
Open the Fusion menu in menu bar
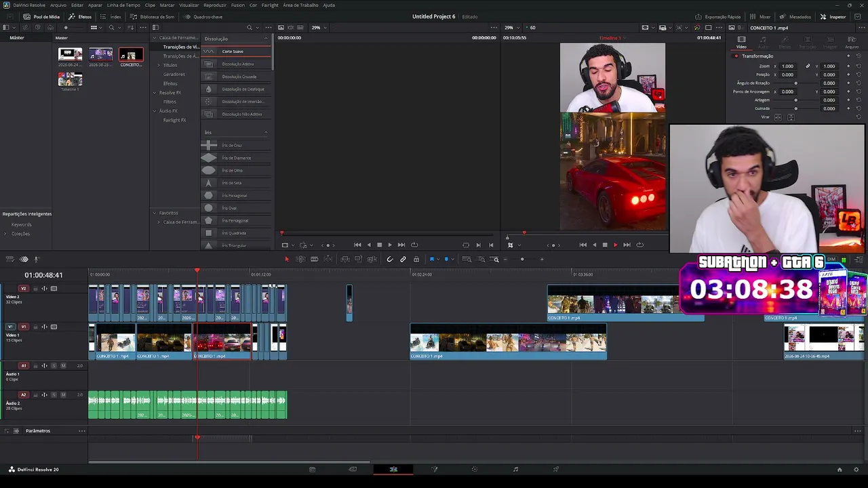(237, 5)
